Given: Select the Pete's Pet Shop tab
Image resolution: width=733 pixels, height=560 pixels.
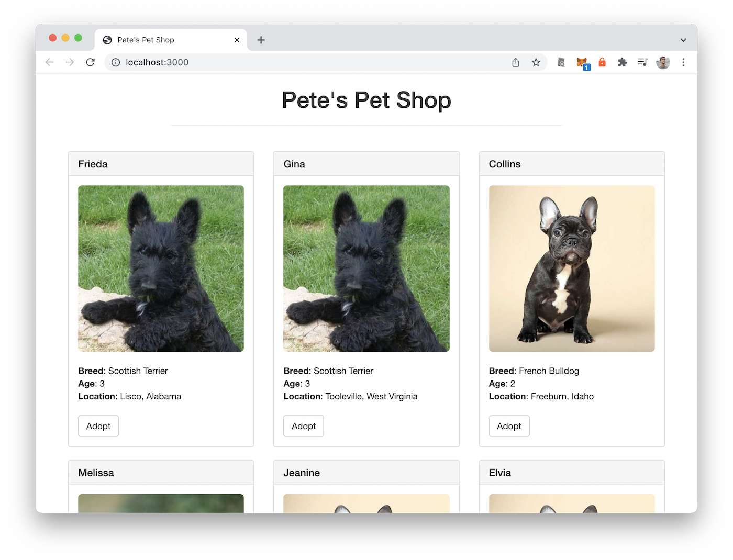Looking at the screenshot, I should tap(171, 40).
